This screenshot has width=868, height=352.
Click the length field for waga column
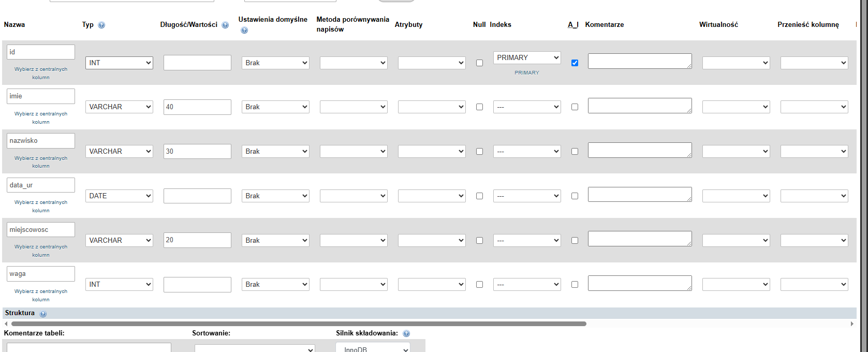point(197,285)
